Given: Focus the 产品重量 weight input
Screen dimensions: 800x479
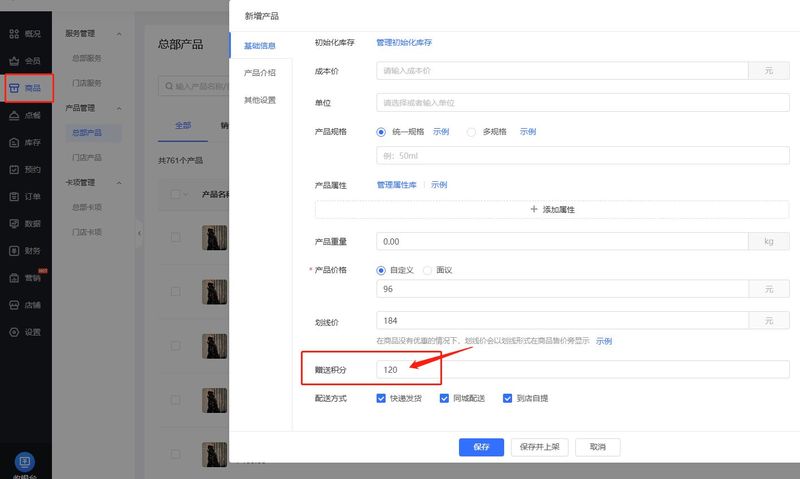Looking at the screenshot, I should pos(562,241).
